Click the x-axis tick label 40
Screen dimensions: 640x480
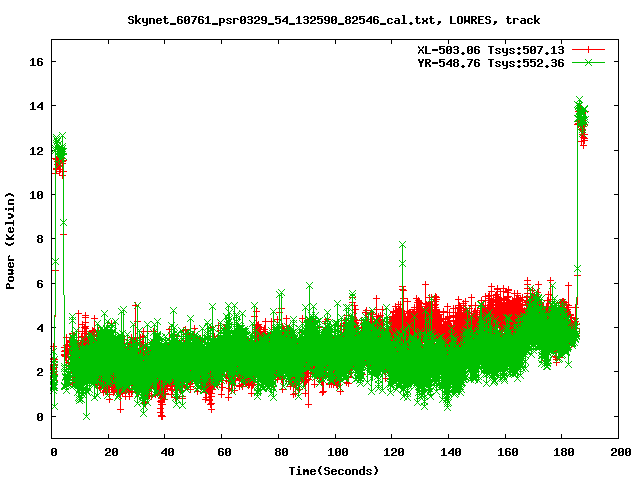tap(167, 452)
